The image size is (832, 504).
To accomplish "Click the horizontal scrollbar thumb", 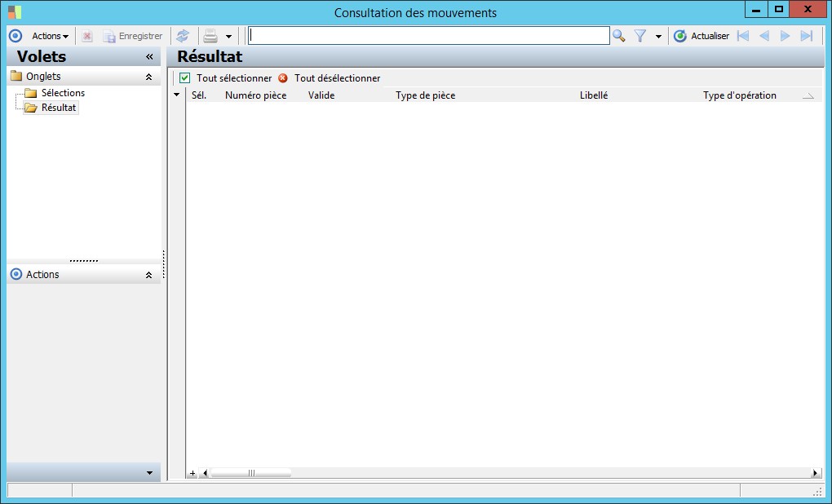I will pyautogui.click(x=251, y=473).
